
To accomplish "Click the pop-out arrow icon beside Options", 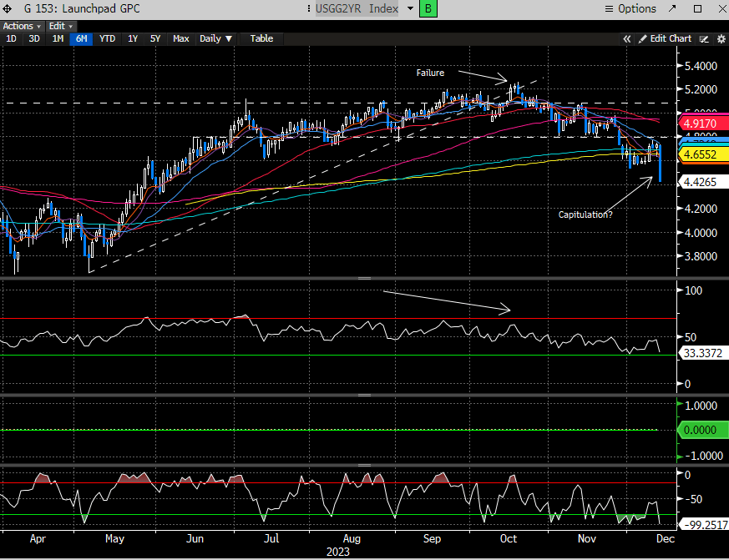I will pos(673,9).
